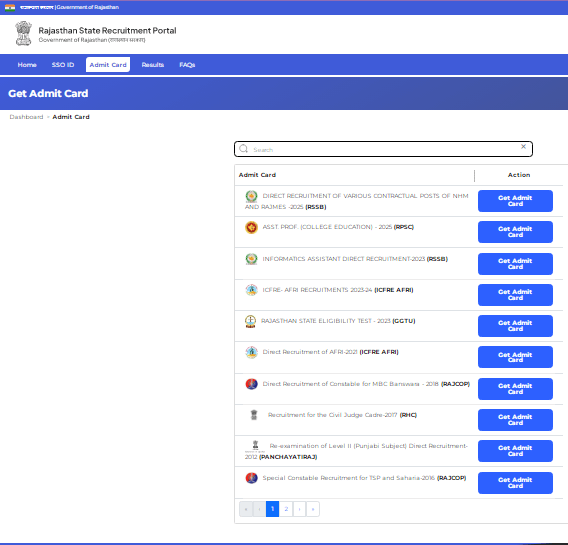Clear the search box with X icon
This screenshot has width=568, height=545.
tap(523, 146)
